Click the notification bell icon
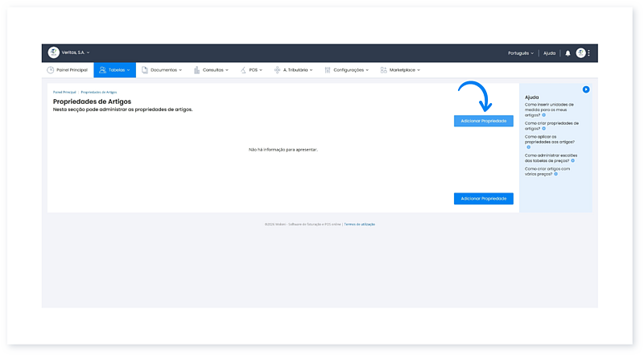Image resolution: width=644 pixels, height=356 pixels. click(568, 53)
